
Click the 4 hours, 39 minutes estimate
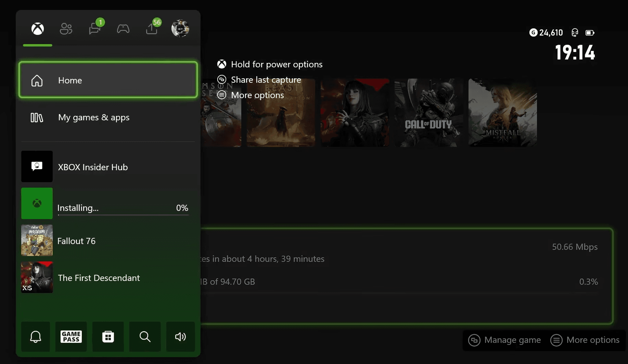(x=286, y=259)
